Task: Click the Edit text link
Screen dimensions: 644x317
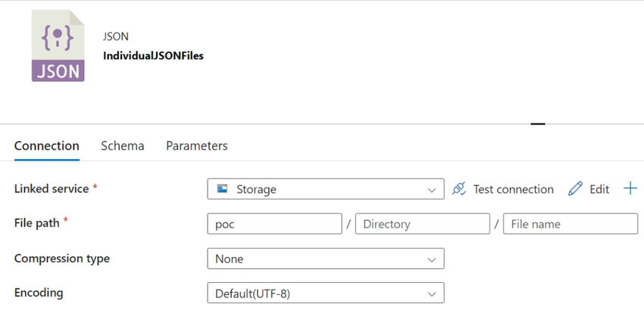Action: pos(599,189)
